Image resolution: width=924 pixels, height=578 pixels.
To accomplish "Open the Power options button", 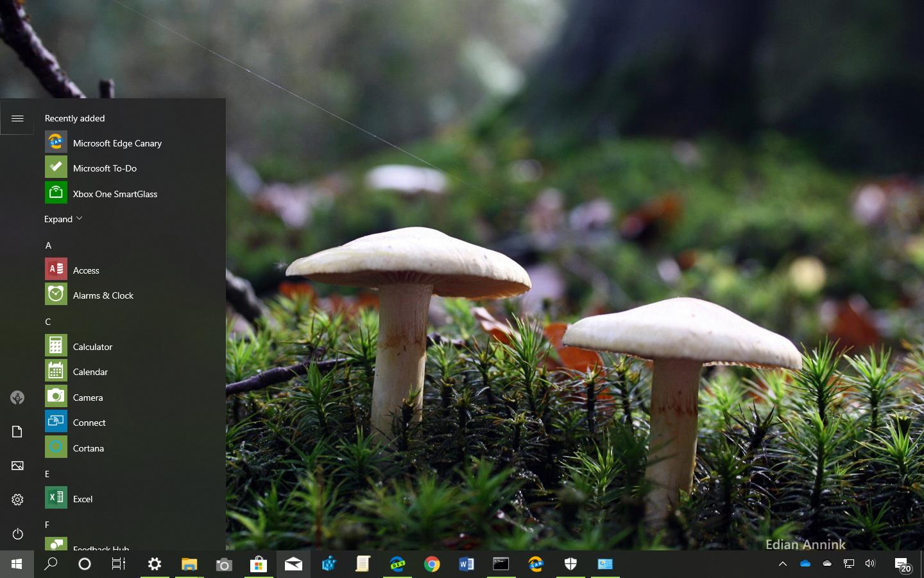I will coord(17,534).
